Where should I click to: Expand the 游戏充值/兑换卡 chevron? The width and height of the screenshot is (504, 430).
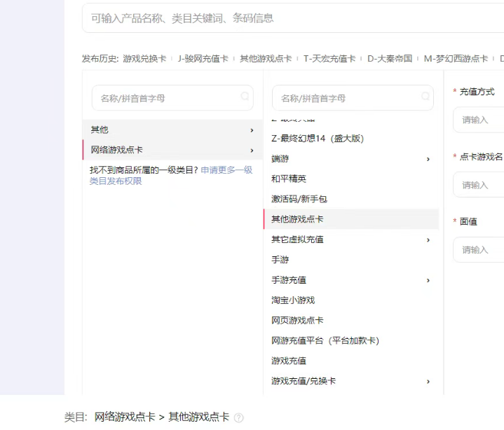coord(428,382)
